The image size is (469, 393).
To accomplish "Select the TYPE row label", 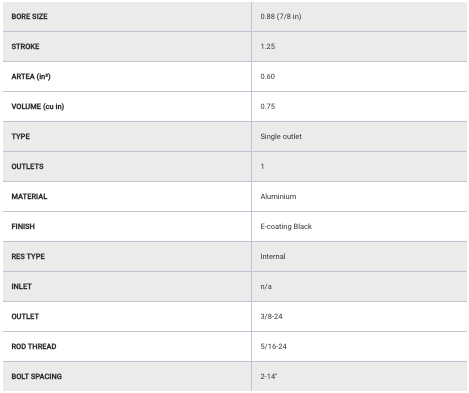I will click(21, 136).
